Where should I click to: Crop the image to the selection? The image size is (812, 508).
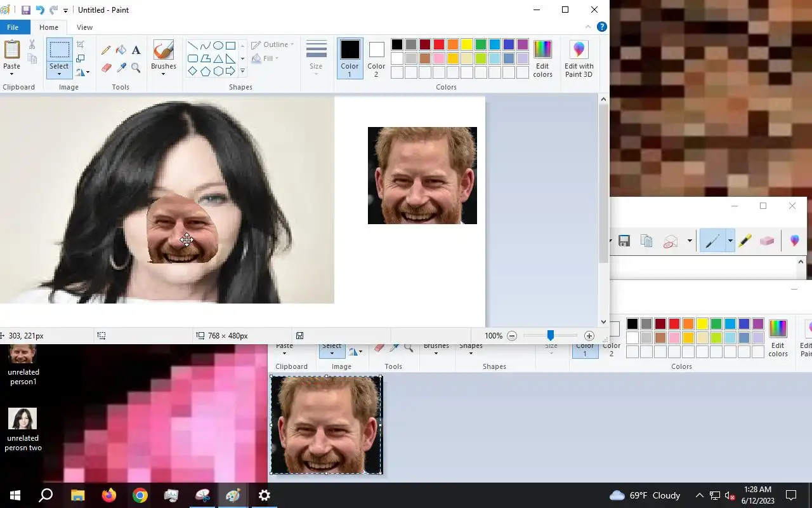[x=81, y=44]
